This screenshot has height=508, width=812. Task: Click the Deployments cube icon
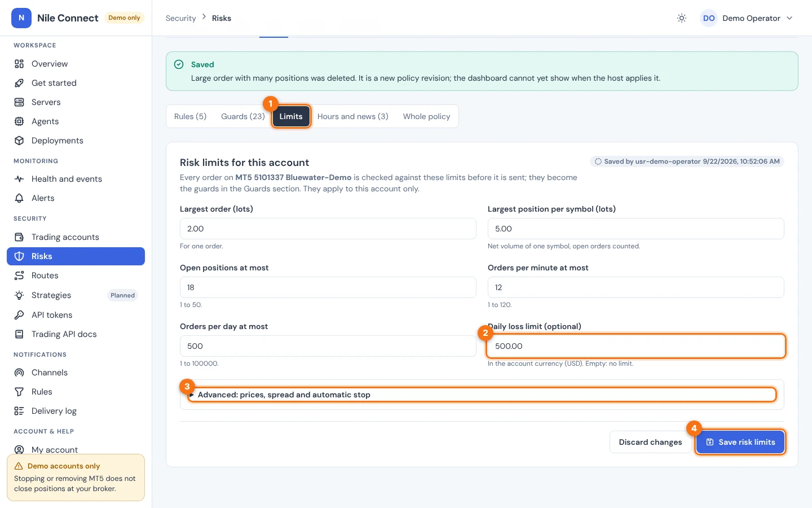tap(19, 141)
